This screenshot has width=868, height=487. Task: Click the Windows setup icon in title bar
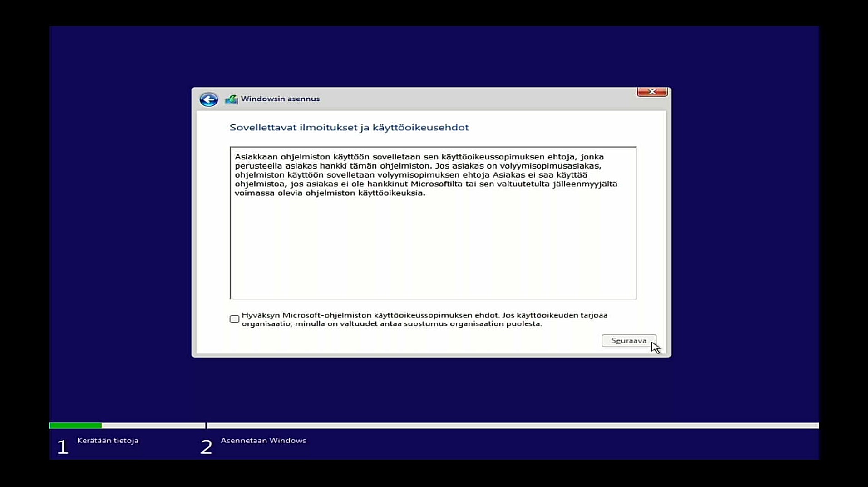[231, 99]
